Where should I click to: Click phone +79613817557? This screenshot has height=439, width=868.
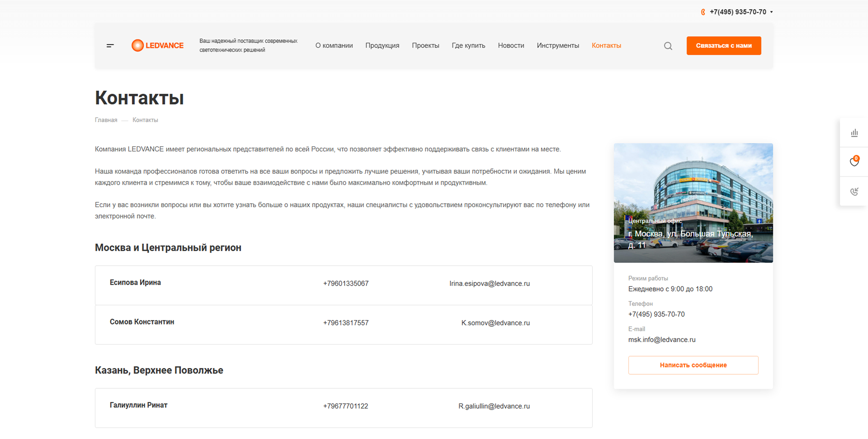[346, 323]
